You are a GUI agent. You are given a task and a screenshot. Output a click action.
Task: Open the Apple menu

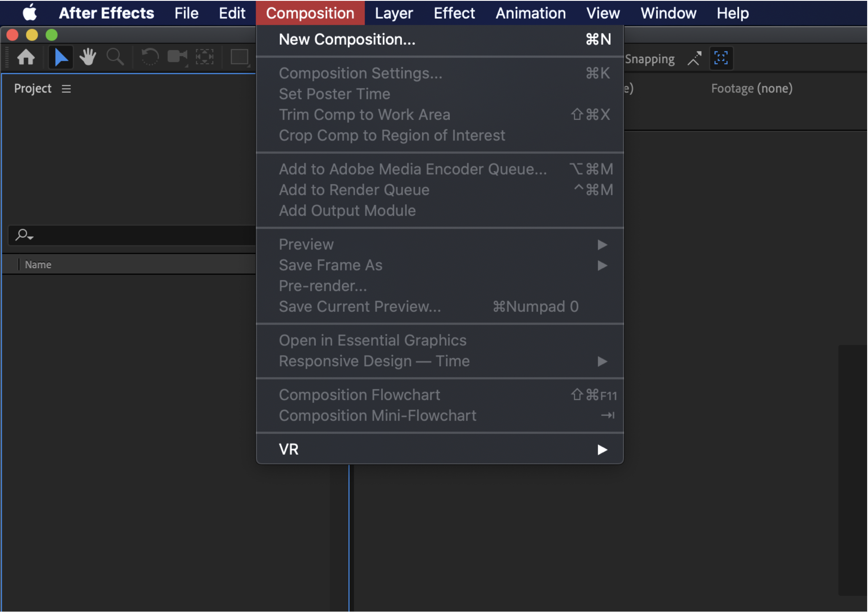point(29,13)
